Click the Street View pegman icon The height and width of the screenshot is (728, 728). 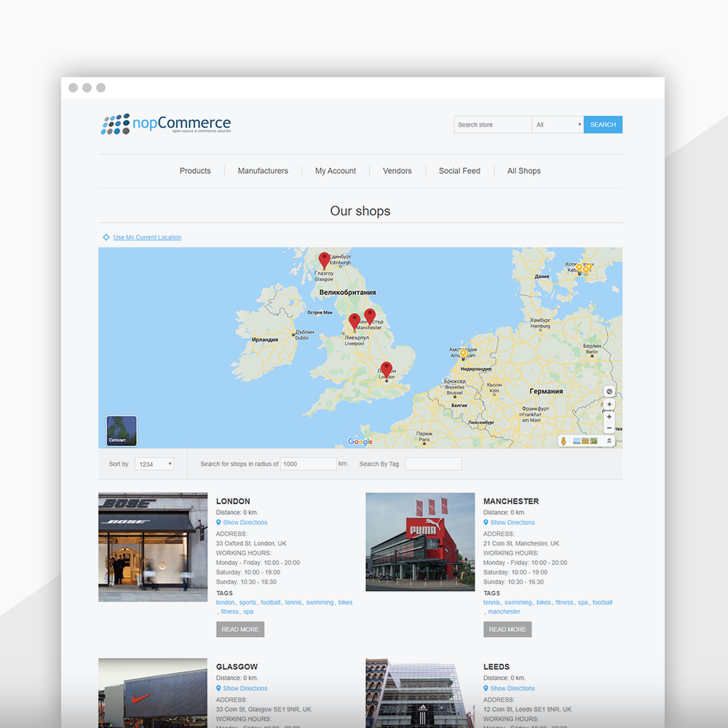pos(563,441)
